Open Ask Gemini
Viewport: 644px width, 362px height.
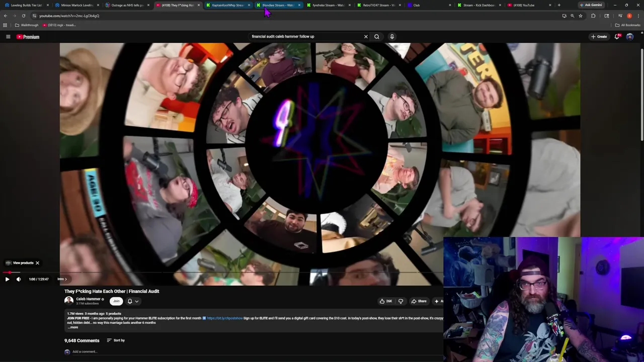tap(591, 5)
